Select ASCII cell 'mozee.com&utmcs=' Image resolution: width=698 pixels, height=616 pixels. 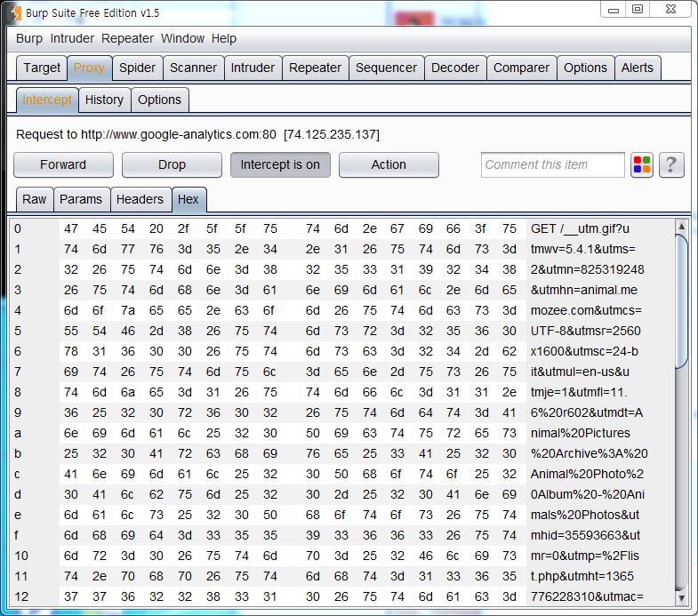586,311
